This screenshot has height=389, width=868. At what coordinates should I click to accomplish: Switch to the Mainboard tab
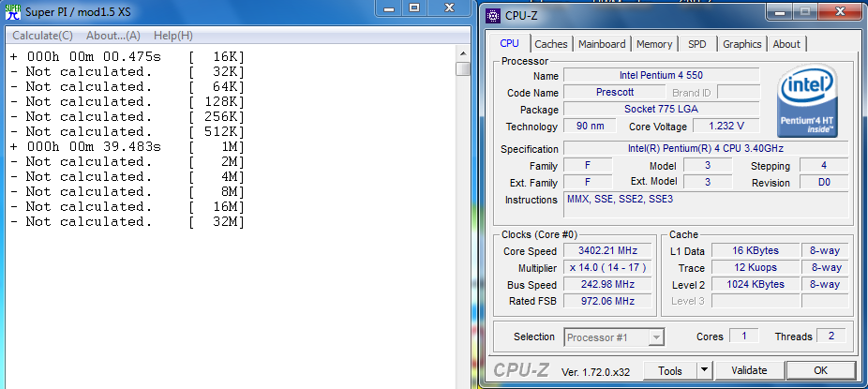[x=602, y=44]
